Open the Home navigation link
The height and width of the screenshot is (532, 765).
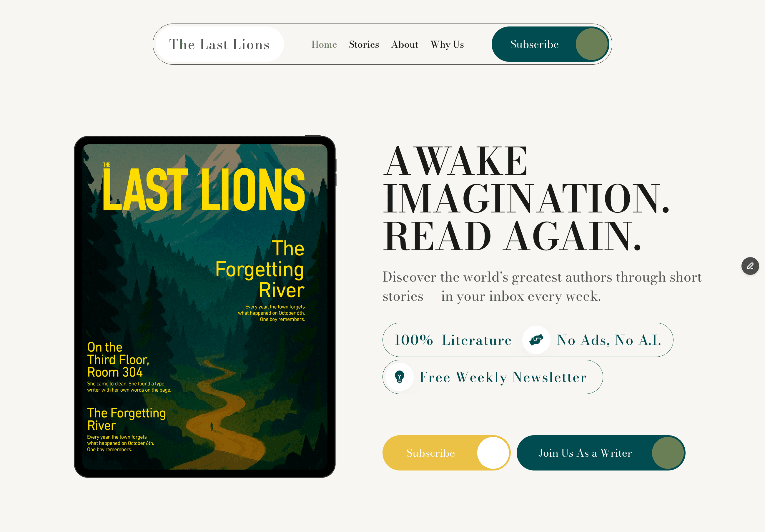point(324,44)
